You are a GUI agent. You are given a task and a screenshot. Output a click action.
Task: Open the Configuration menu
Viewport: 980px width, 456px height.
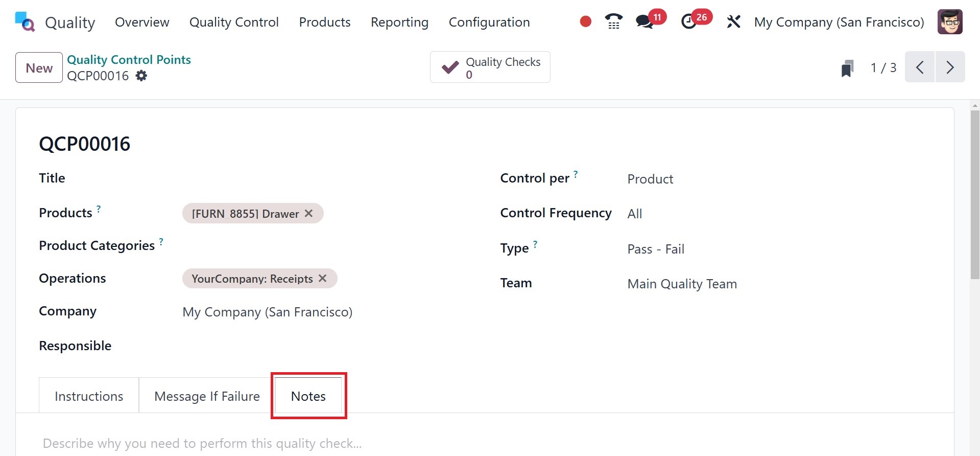pos(489,22)
